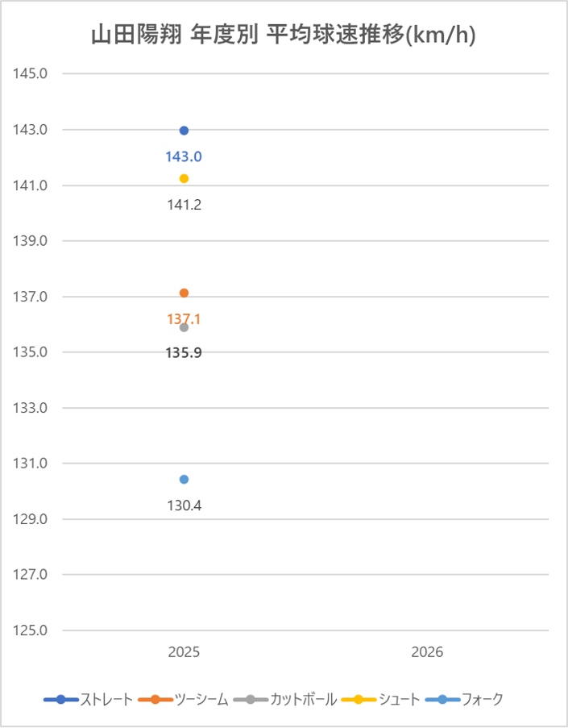Screen dimensions: 568x728
Task: Select the yellow シュート data point marker
Action: point(184,178)
